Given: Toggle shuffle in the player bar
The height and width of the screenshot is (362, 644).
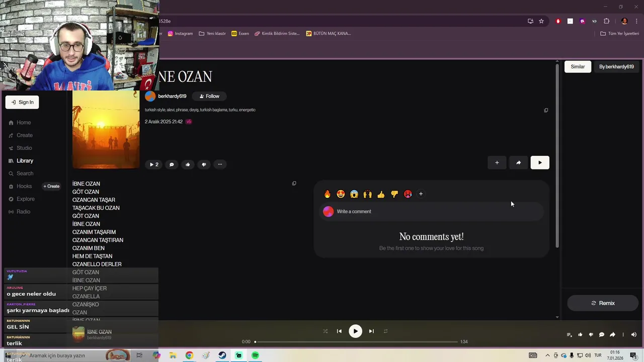Looking at the screenshot, I should click(x=325, y=331).
